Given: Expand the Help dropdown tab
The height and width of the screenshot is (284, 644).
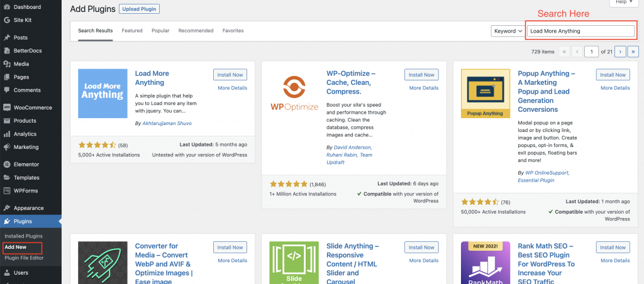Looking at the screenshot, I should pos(623,3).
